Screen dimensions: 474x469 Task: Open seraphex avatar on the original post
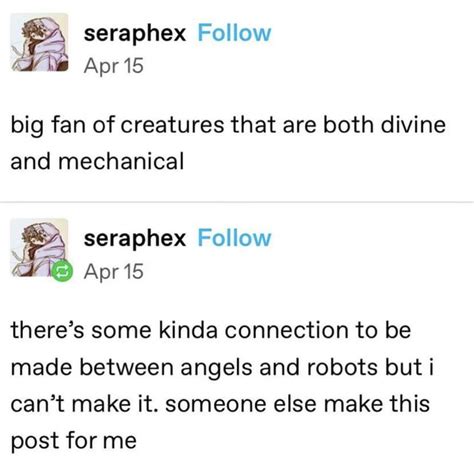click(x=39, y=42)
